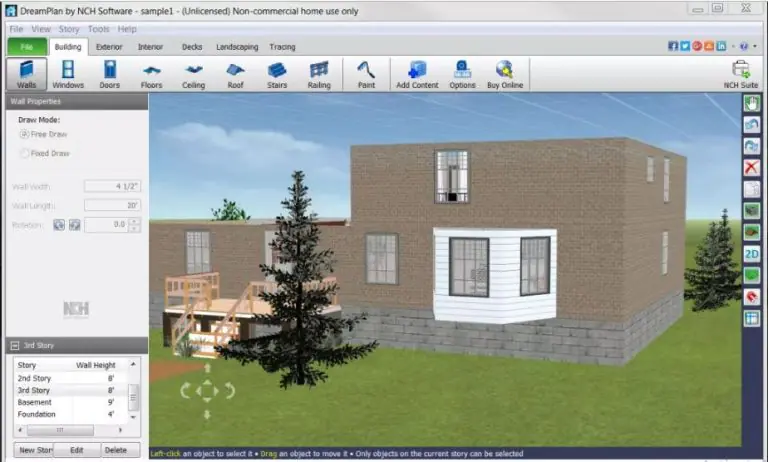Select the Basement row
This screenshot has height=462, width=768.
71,402
